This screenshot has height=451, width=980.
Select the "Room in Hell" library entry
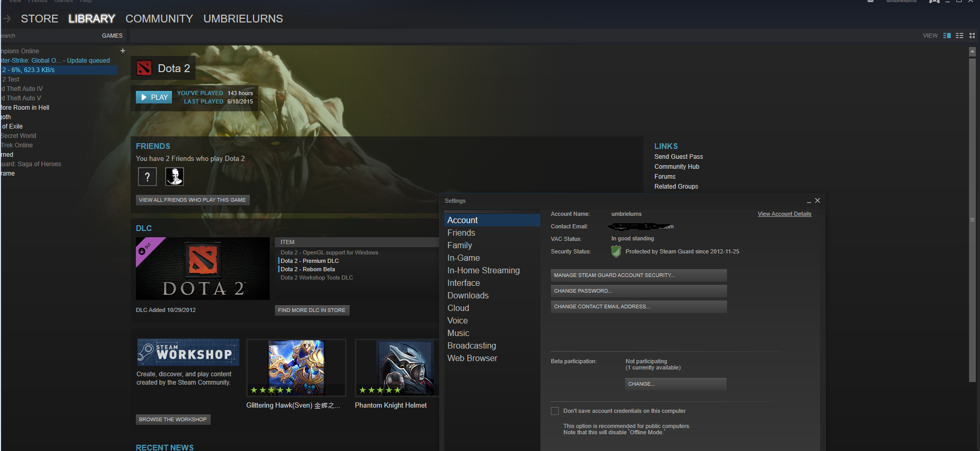tap(25, 108)
